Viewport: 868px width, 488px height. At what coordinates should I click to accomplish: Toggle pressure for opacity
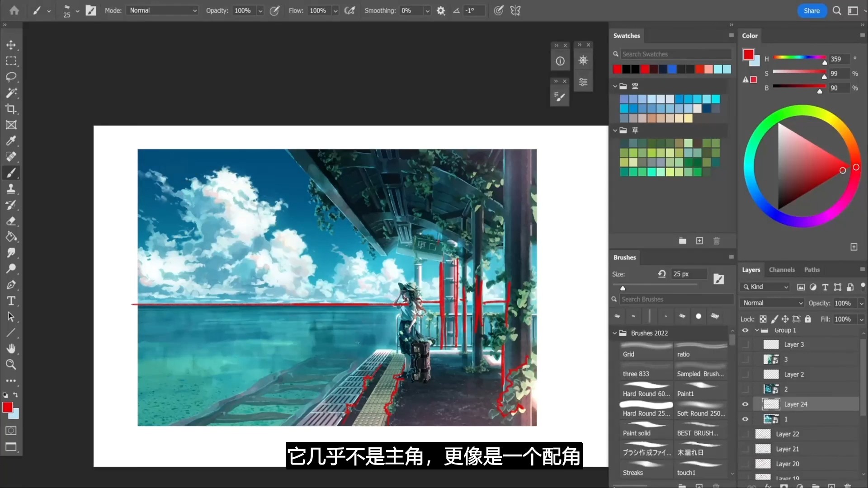coord(274,10)
